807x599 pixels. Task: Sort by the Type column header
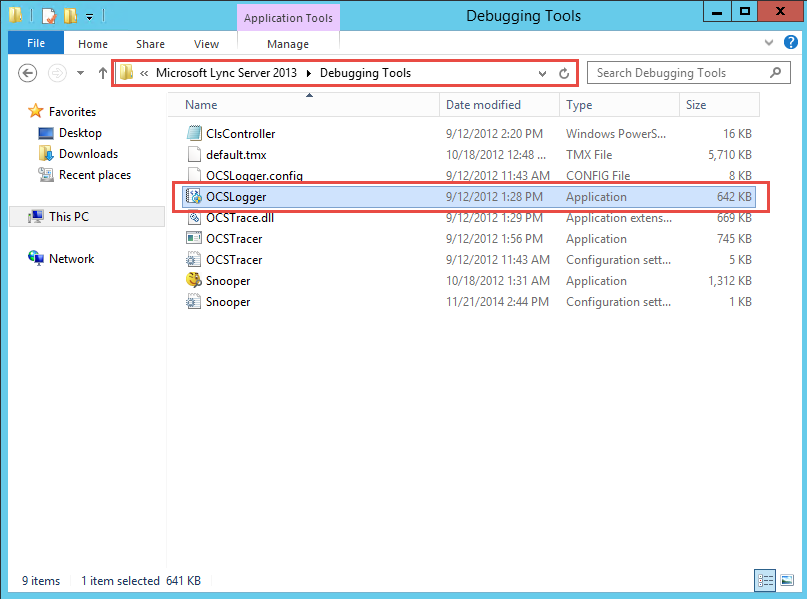(x=619, y=105)
